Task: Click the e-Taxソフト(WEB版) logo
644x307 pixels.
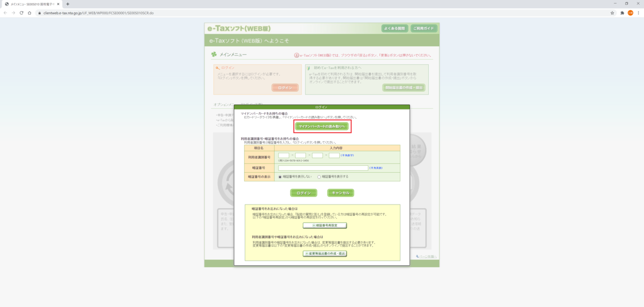Action: click(x=240, y=28)
